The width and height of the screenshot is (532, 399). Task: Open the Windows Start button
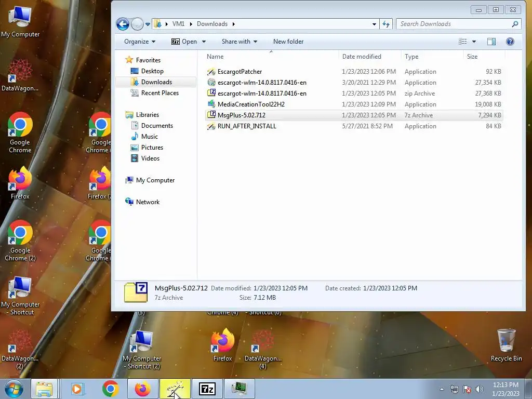click(x=14, y=389)
